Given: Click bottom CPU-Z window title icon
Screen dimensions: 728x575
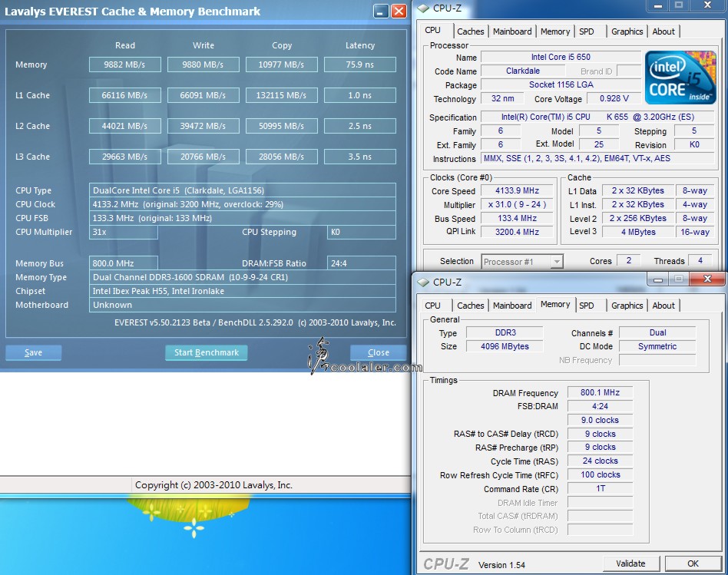Looking at the screenshot, I should pos(423,283).
